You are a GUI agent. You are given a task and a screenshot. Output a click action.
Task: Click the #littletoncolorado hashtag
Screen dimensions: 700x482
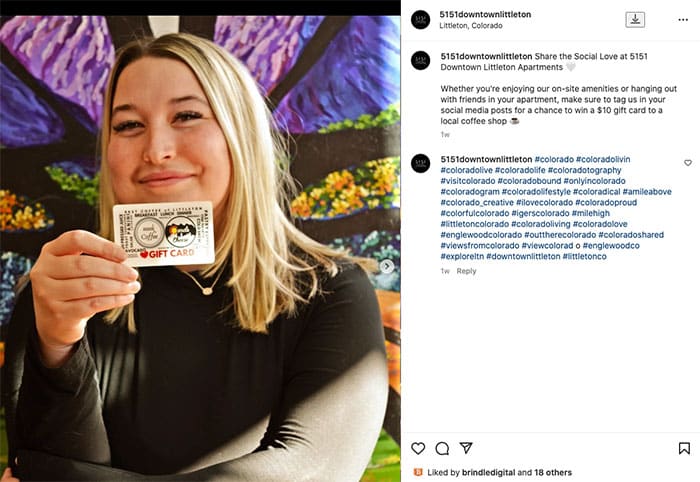coord(475,224)
